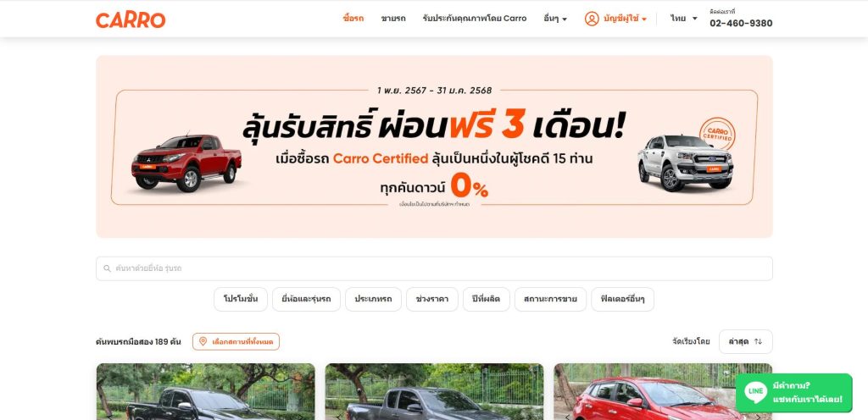Open the ล่าสุด sort dropdown
868x420 pixels.
[745, 341]
